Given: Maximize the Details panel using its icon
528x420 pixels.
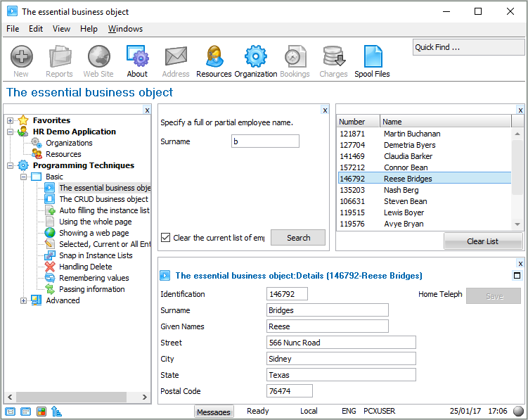Looking at the screenshot, I should (x=517, y=276).
